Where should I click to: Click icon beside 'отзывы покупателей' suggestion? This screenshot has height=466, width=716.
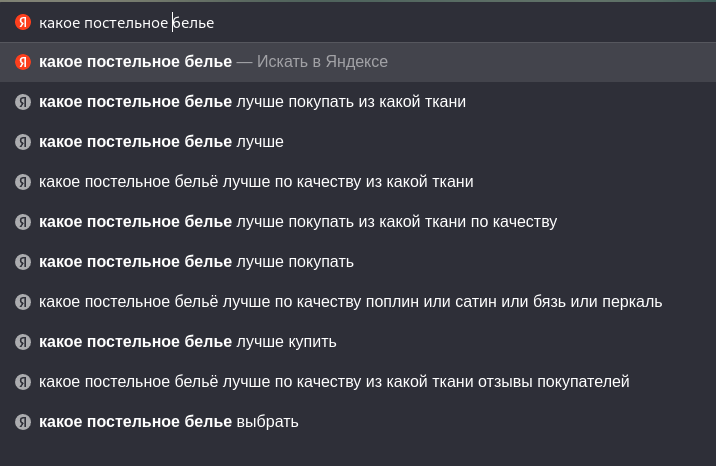pyautogui.click(x=23, y=382)
